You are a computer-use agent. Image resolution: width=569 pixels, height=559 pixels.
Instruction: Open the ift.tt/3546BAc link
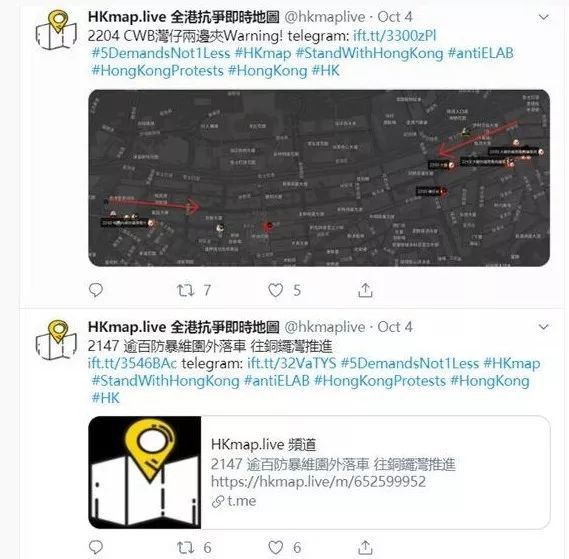pyautogui.click(x=132, y=363)
